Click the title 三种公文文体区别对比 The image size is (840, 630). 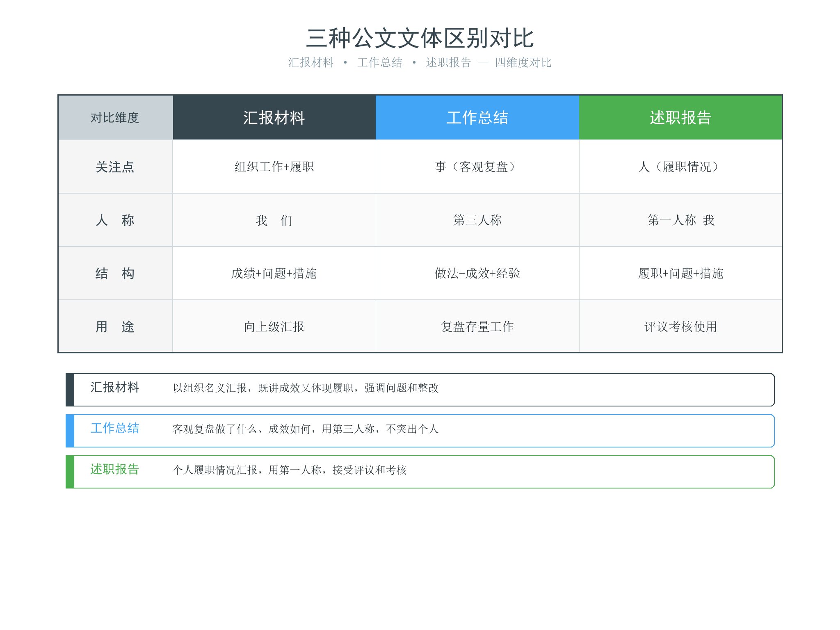(x=420, y=38)
